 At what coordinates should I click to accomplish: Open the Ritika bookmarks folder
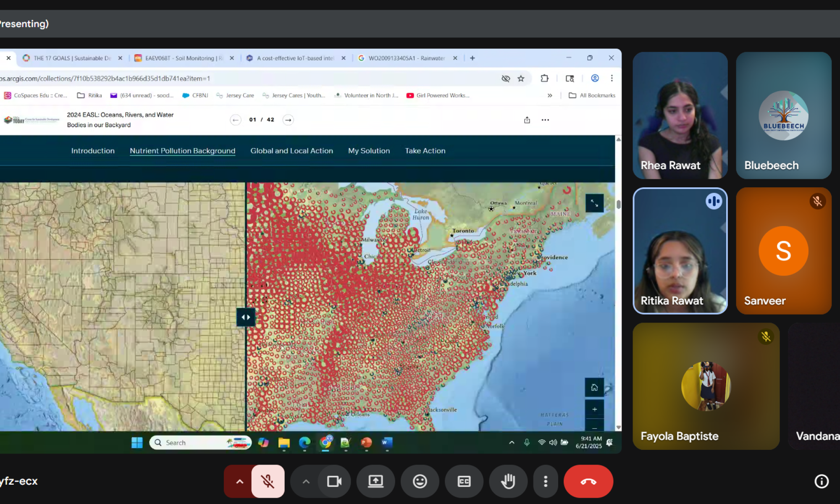89,95
